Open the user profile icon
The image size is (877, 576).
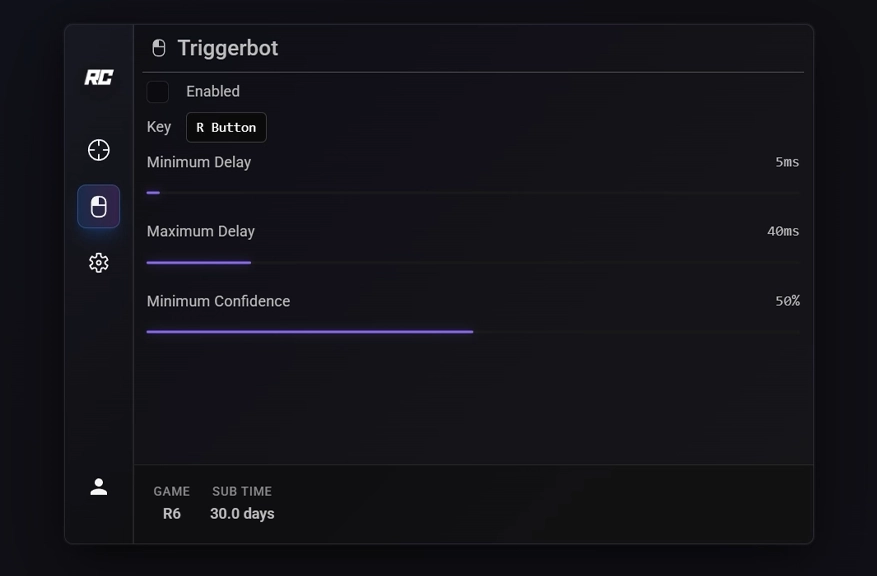[x=98, y=487]
